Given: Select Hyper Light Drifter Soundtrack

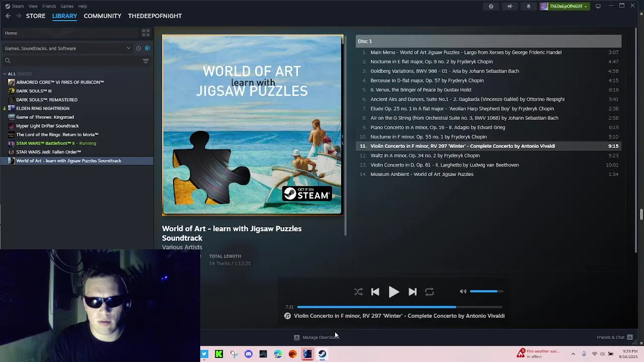Looking at the screenshot, I should coord(47,126).
